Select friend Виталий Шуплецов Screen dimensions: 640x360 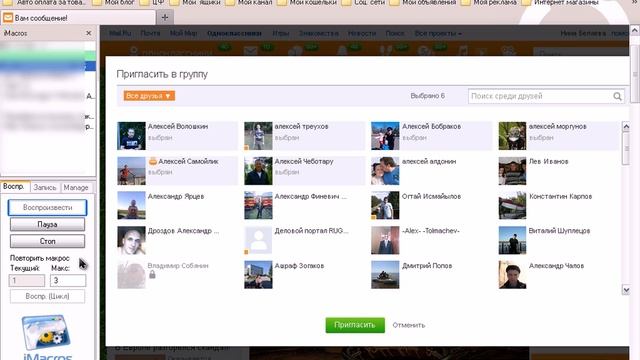pyautogui.click(x=559, y=240)
